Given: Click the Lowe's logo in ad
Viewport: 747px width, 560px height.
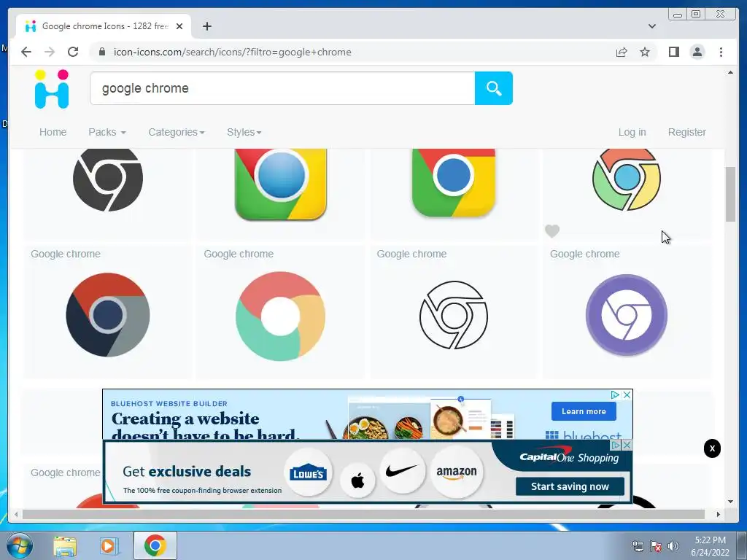Looking at the screenshot, I should [x=309, y=473].
